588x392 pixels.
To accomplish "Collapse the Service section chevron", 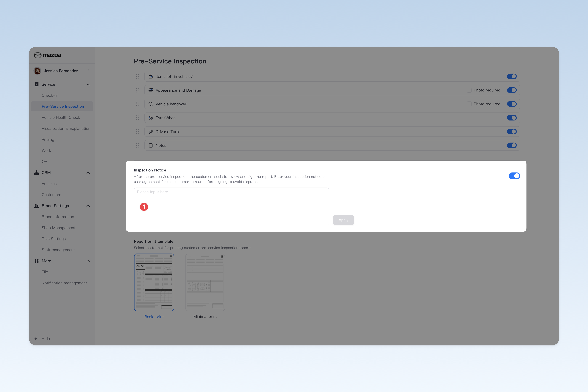I will pos(88,84).
